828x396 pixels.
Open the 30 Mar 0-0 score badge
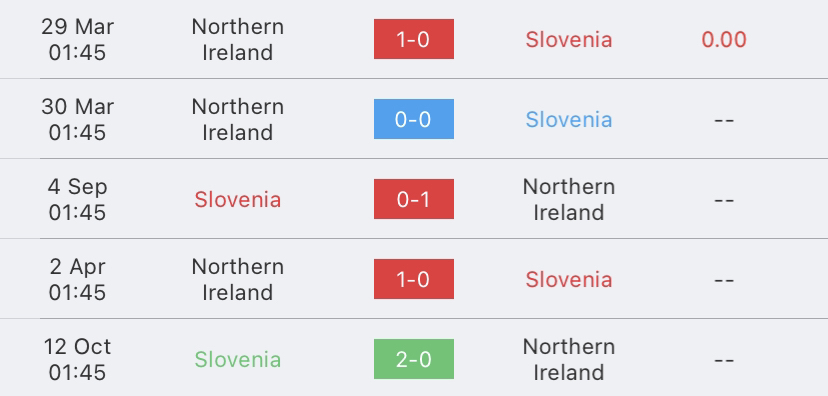click(x=413, y=119)
